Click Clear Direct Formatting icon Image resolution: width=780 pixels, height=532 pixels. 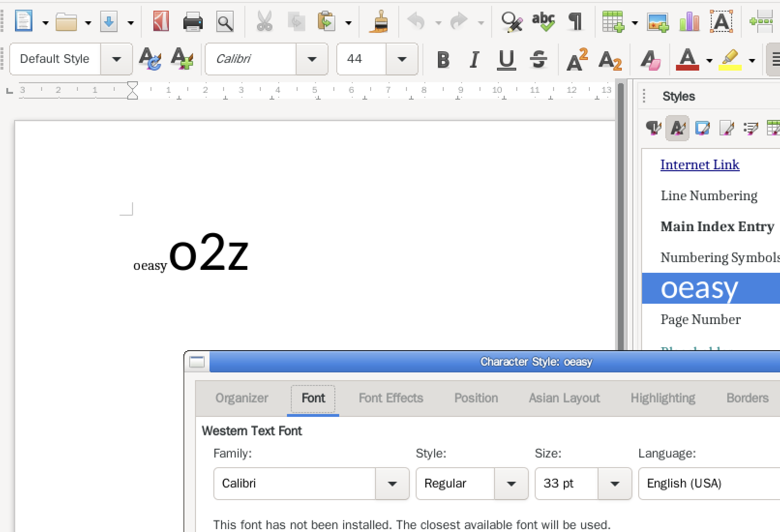tap(650, 60)
